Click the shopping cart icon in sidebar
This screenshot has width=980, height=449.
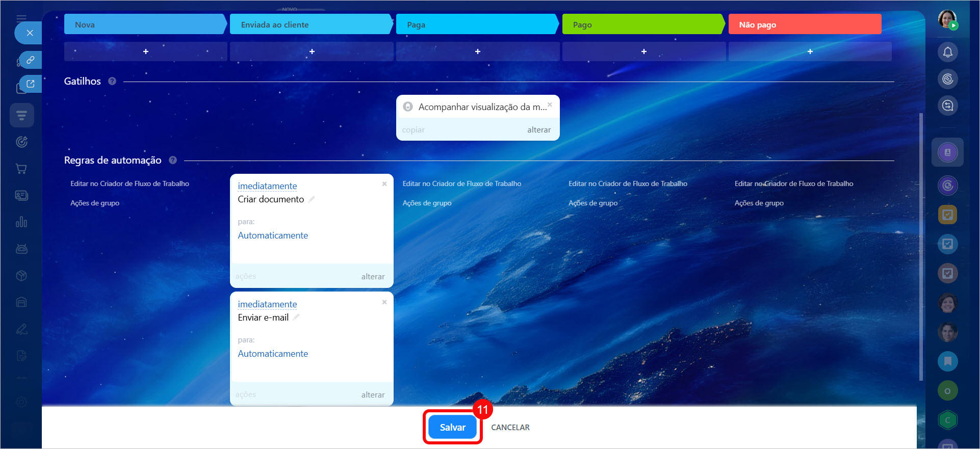point(21,169)
